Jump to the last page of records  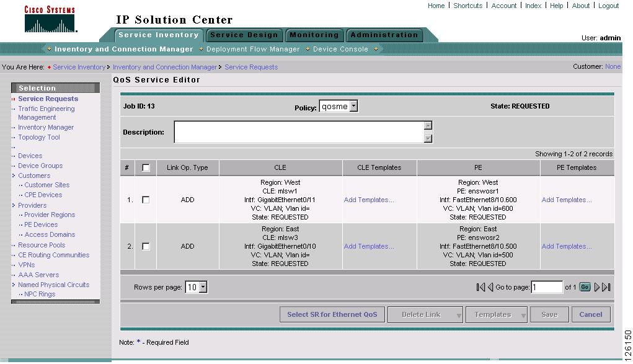(606, 287)
